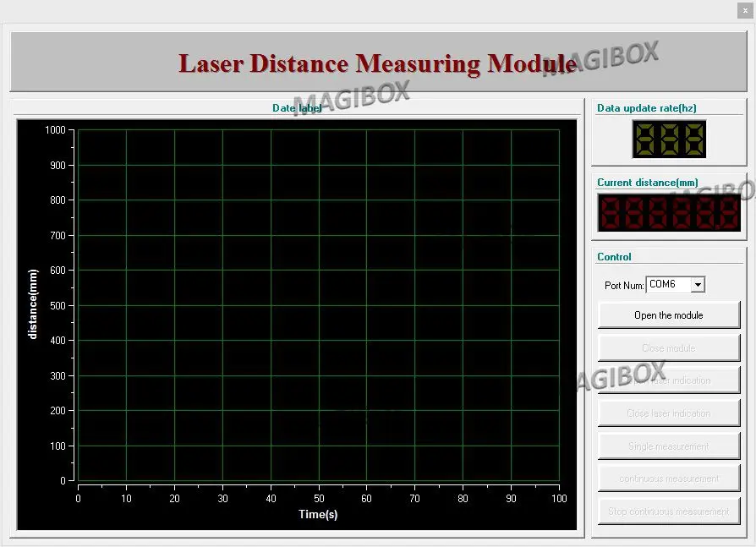Click the Single measurement button
756x547 pixels.
pyautogui.click(x=669, y=446)
